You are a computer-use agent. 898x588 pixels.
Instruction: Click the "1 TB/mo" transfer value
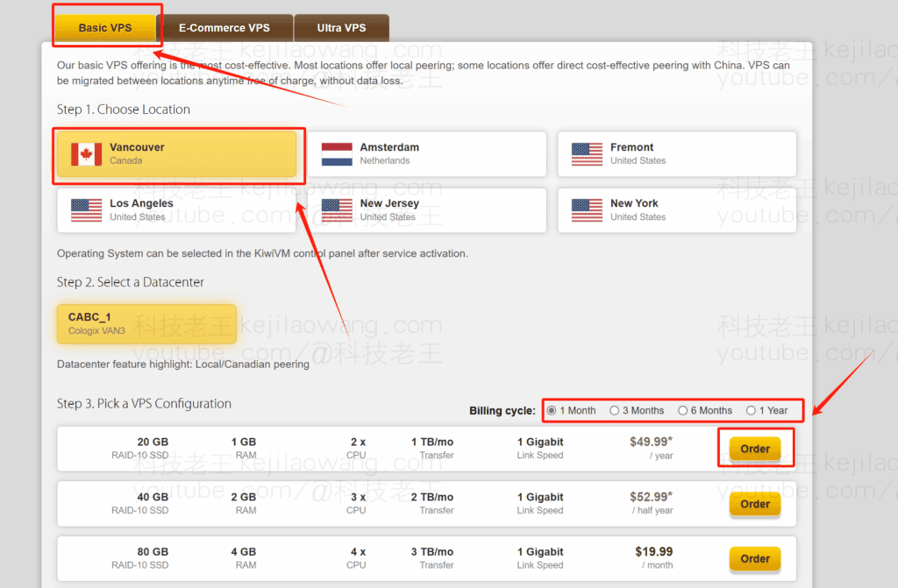(432, 442)
